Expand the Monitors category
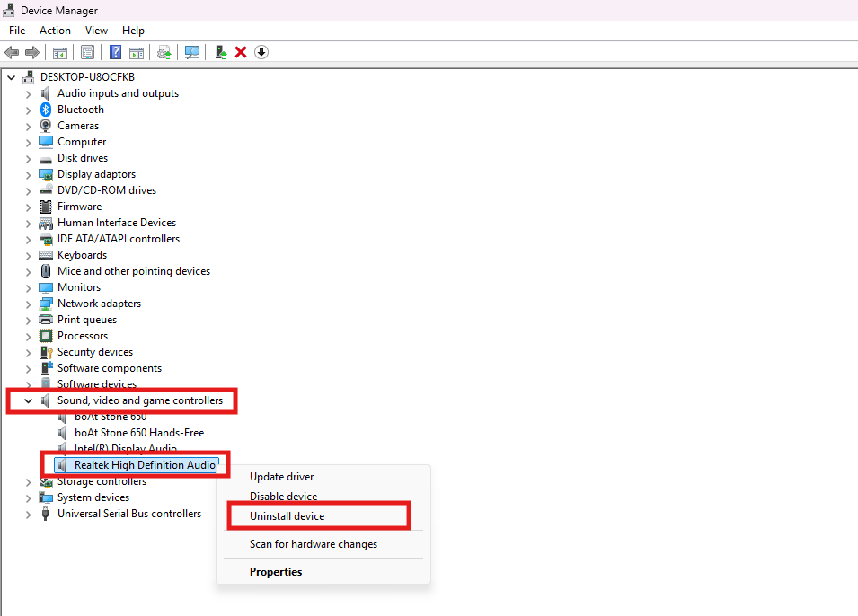The width and height of the screenshot is (858, 616). click(29, 288)
